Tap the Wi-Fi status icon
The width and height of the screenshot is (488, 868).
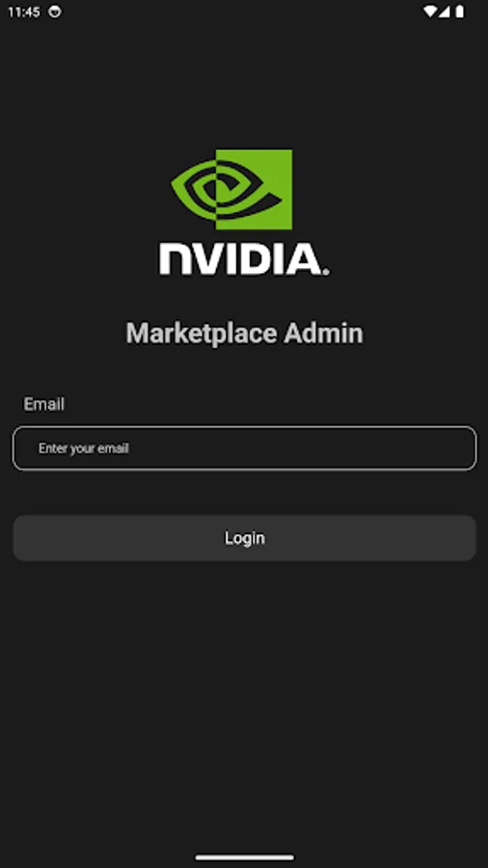(429, 12)
